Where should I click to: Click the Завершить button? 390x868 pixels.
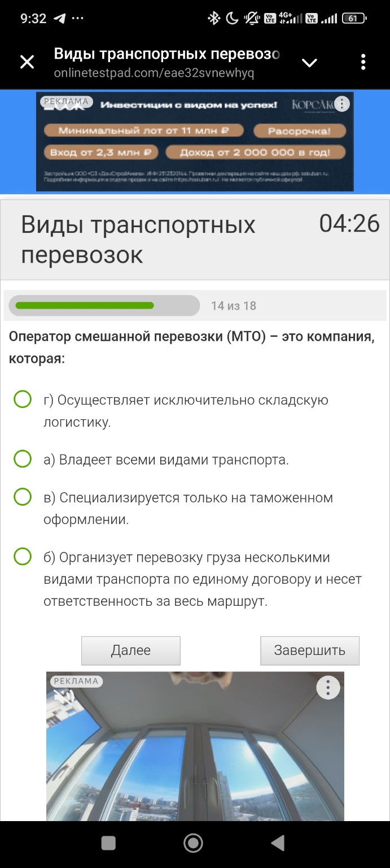309,650
